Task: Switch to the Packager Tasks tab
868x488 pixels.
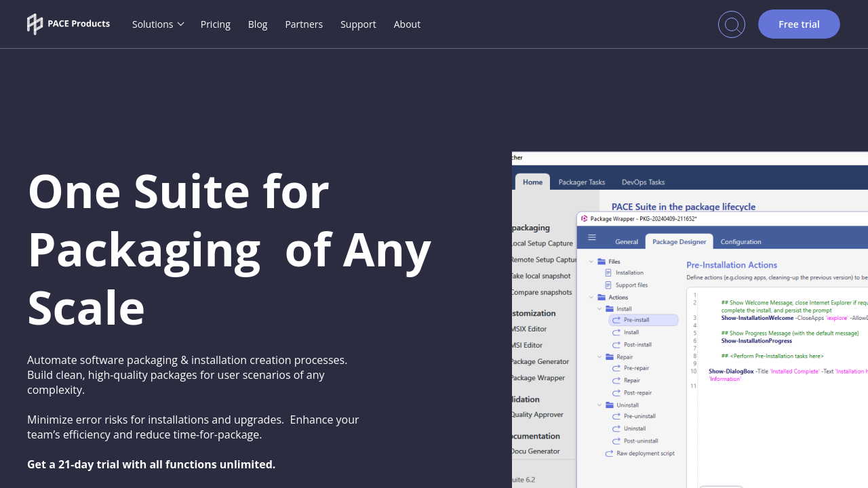Action: tap(581, 182)
